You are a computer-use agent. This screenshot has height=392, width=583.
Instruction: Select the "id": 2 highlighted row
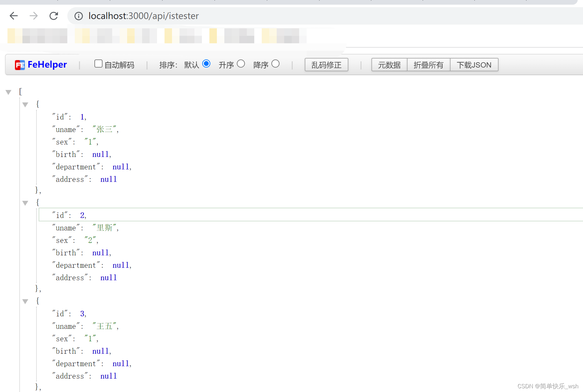point(311,215)
